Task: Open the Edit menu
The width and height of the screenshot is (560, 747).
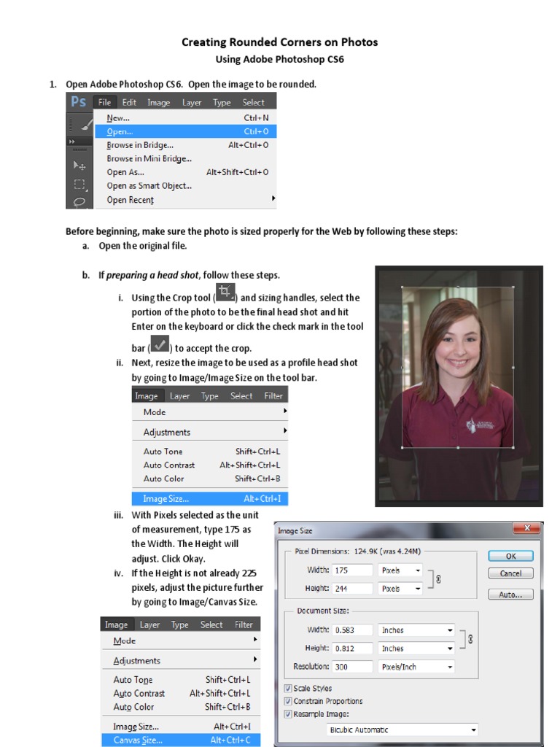Action: point(129,102)
